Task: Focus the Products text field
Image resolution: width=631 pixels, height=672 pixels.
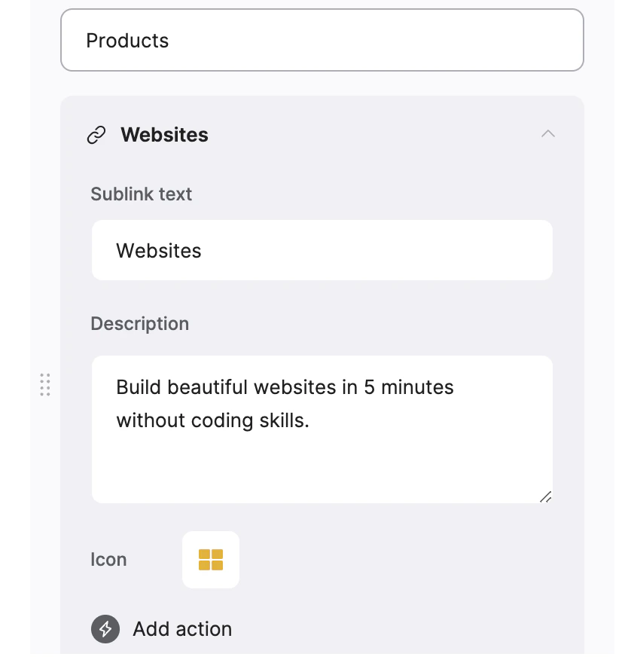Action: [x=322, y=40]
